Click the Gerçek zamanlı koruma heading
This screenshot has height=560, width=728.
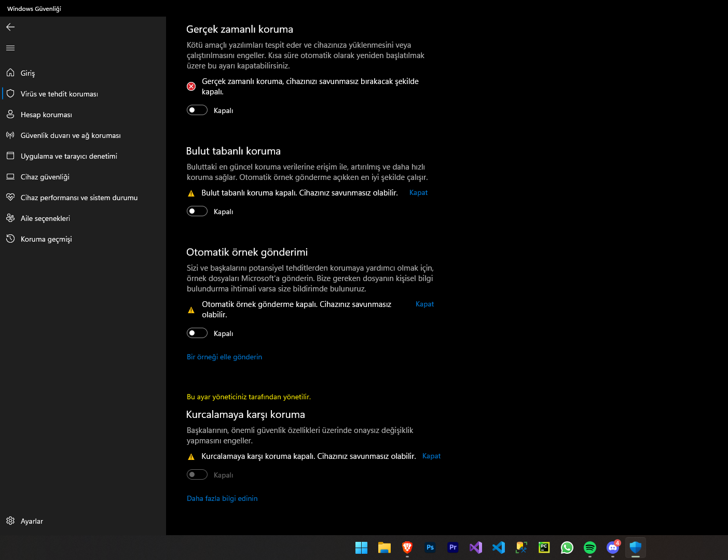(x=240, y=29)
